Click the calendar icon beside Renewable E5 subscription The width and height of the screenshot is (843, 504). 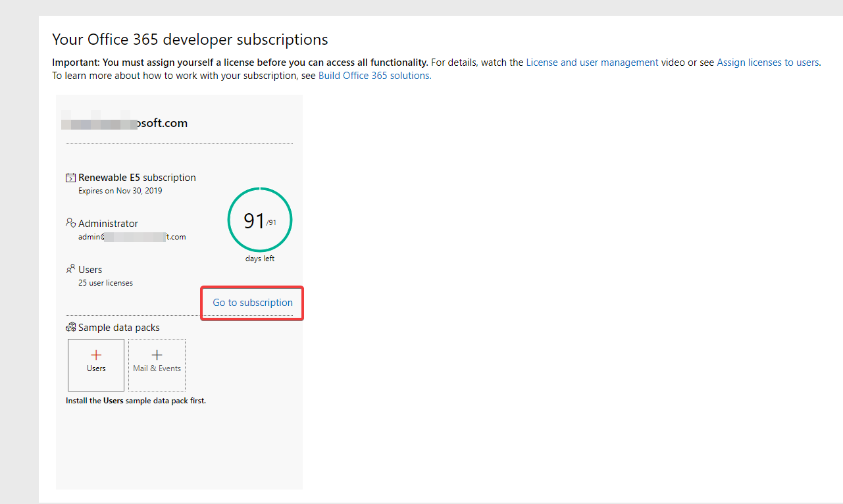(70, 178)
